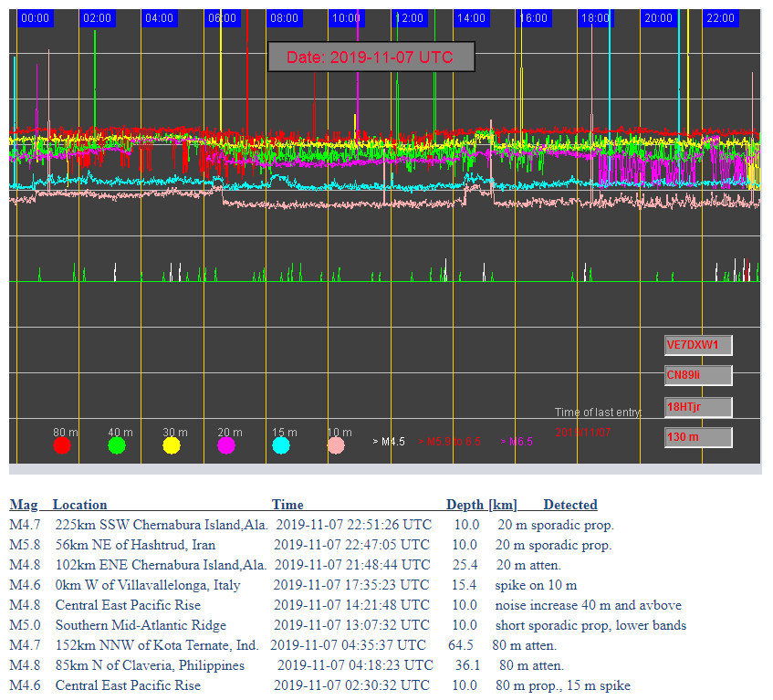Click the green 40 m band legend circle
This screenshot has width=773, height=700.
click(x=117, y=445)
